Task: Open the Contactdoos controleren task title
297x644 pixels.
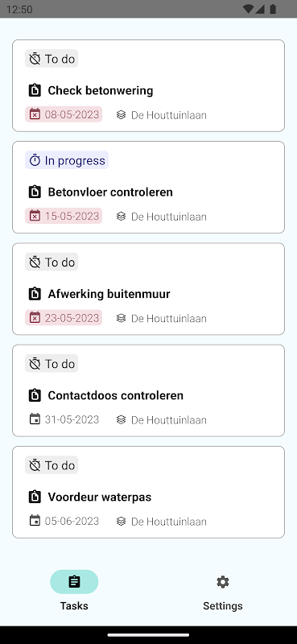Action: coord(115,395)
